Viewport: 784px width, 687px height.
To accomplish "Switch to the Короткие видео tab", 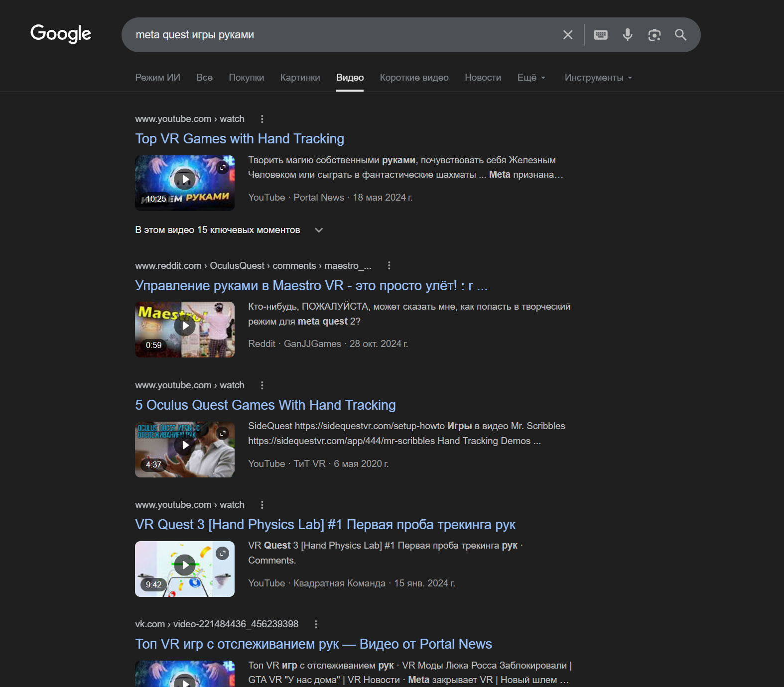I will coord(414,78).
